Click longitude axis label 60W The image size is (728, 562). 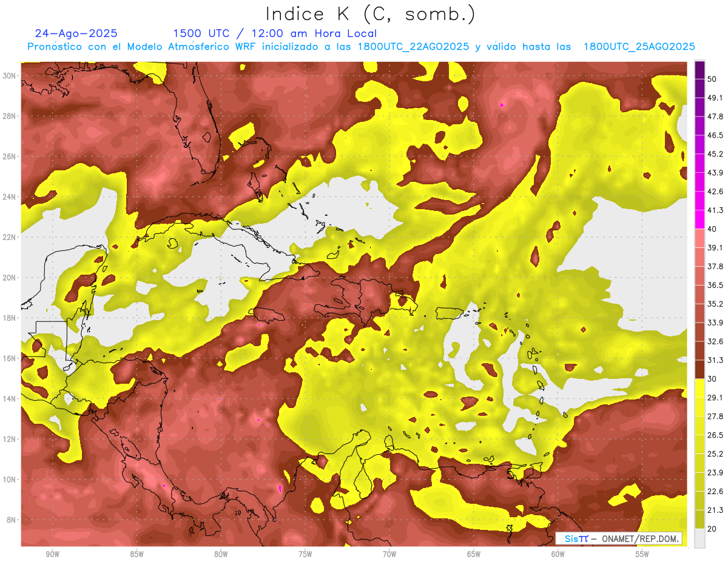click(x=558, y=554)
